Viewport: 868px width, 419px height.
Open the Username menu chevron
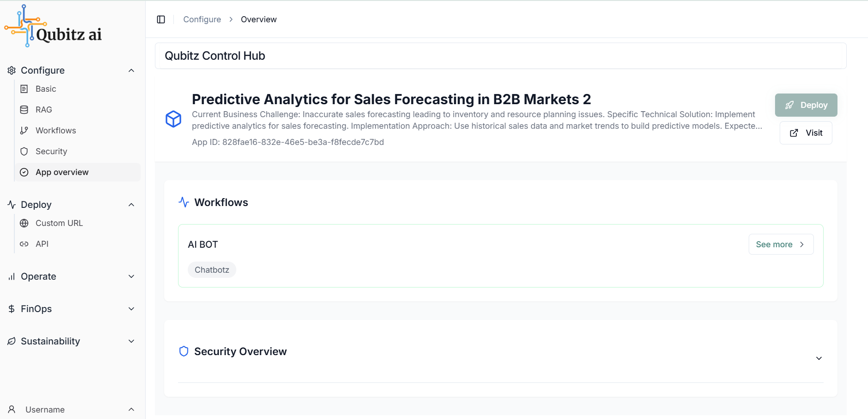[131, 409]
